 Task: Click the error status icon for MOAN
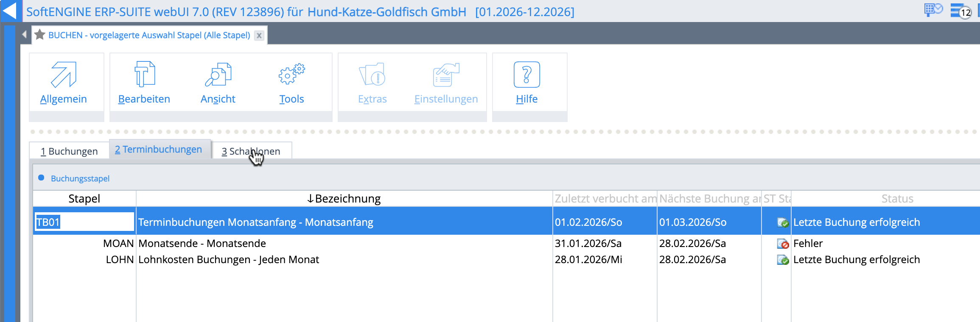(x=782, y=244)
